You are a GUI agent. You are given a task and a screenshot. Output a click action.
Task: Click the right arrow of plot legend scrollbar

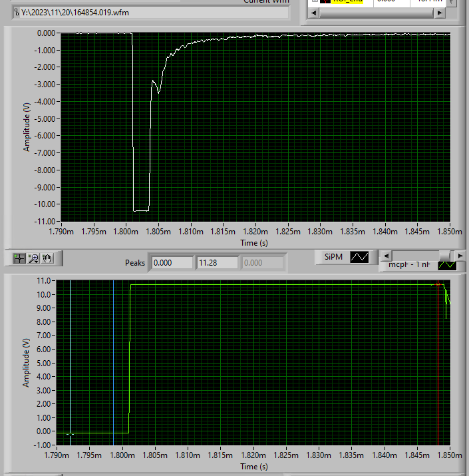pyautogui.click(x=460, y=256)
